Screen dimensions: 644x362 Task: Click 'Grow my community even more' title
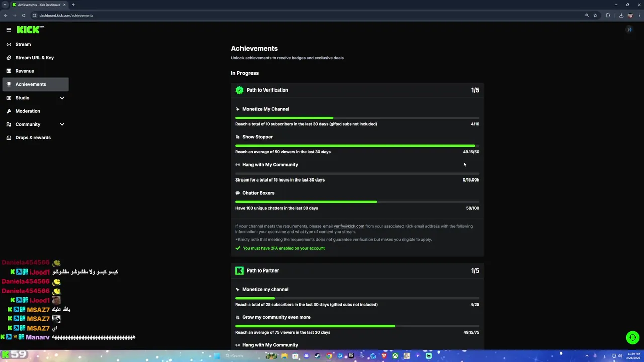click(x=276, y=317)
